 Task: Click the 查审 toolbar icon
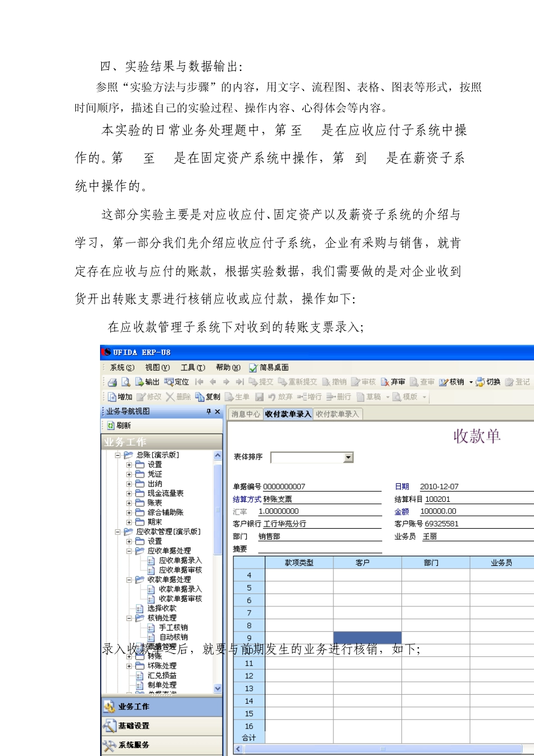coord(422,382)
